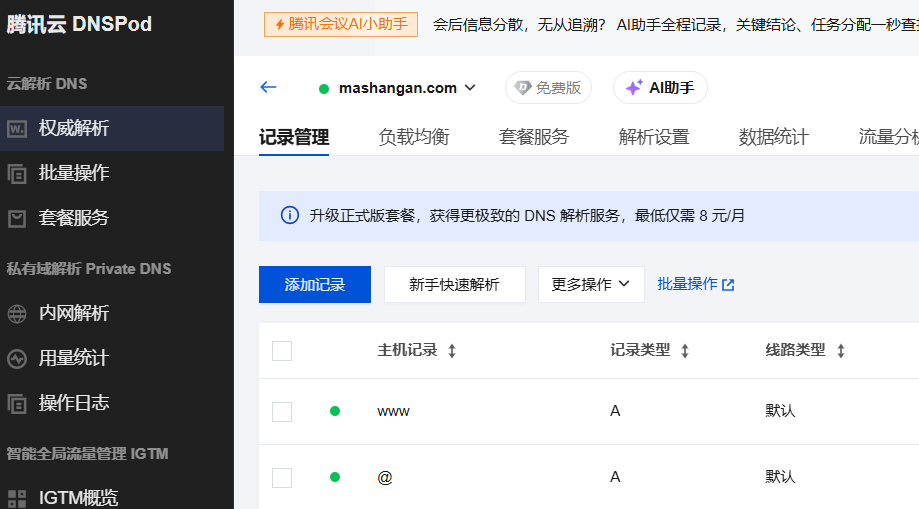This screenshot has height=509, width=919.
Task: Switch to 解析设置 tab
Action: pos(654,137)
